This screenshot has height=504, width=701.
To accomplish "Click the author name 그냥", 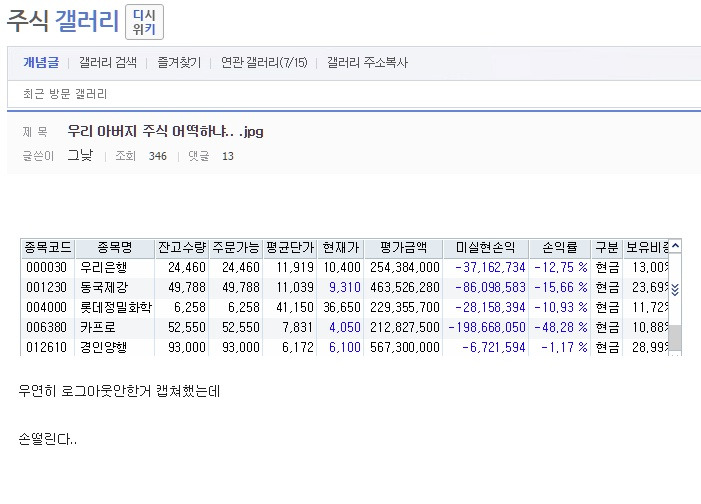I will (80, 156).
